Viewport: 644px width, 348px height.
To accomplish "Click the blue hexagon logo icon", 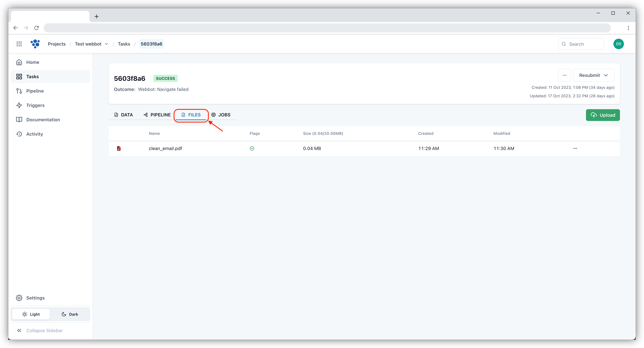I will (x=35, y=44).
